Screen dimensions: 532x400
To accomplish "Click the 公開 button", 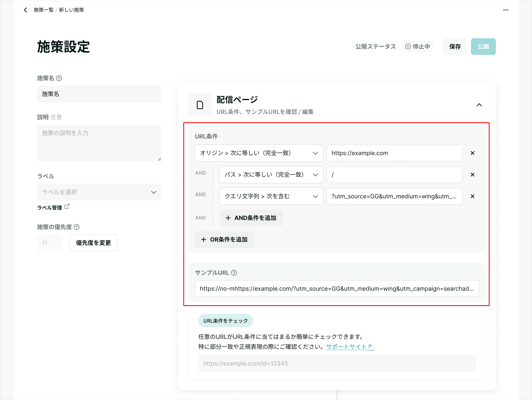I will pyautogui.click(x=483, y=46).
